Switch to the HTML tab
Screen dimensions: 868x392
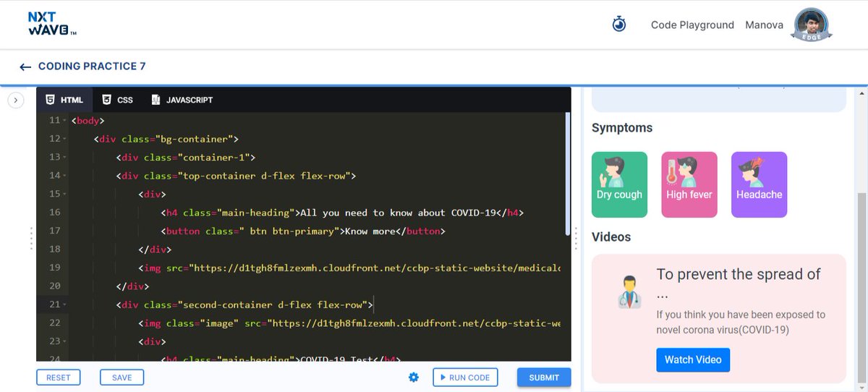coord(64,100)
